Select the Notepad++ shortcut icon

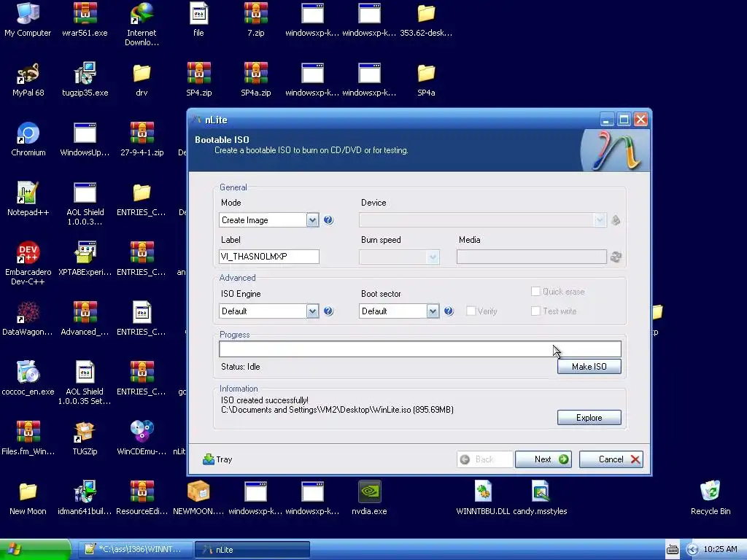pos(28,199)
